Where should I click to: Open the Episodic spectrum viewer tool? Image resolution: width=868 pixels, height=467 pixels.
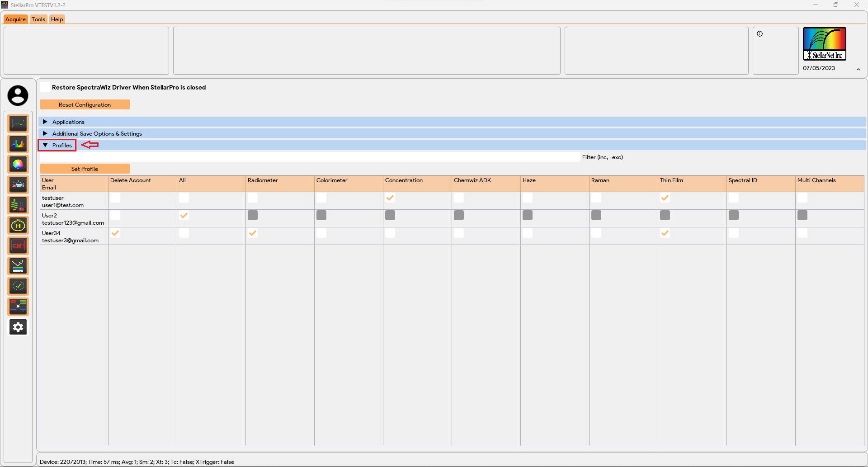click(x=18, y=144)
